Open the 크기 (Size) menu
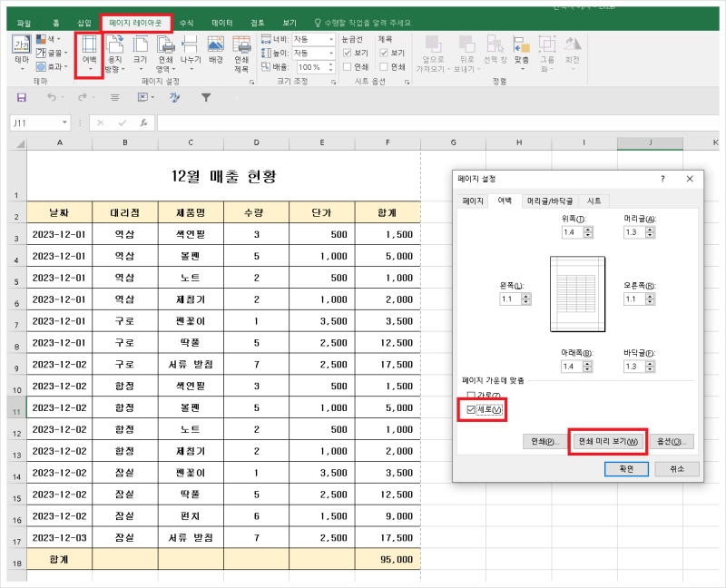This screenshot has height=588, width=726. click(141, 54)
